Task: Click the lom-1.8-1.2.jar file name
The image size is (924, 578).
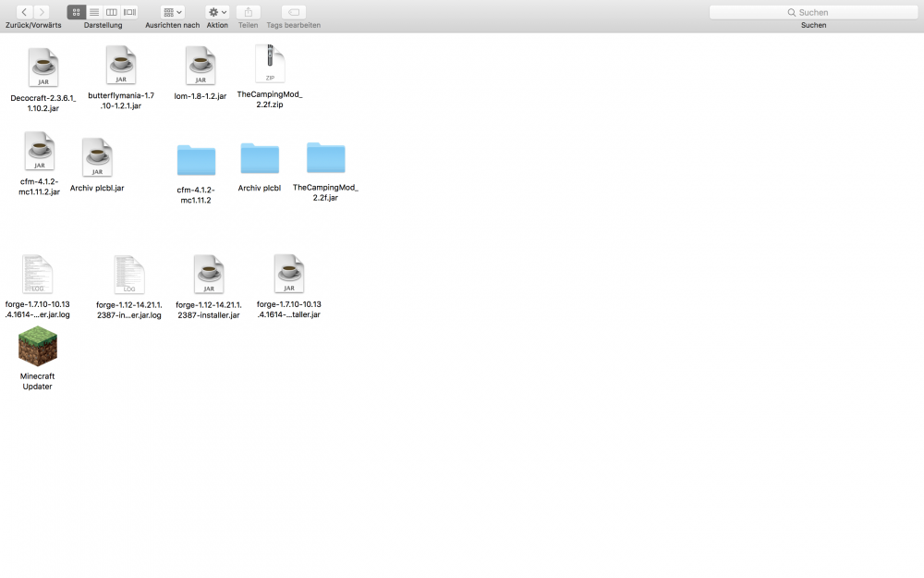Action: [x=201, y=96]
